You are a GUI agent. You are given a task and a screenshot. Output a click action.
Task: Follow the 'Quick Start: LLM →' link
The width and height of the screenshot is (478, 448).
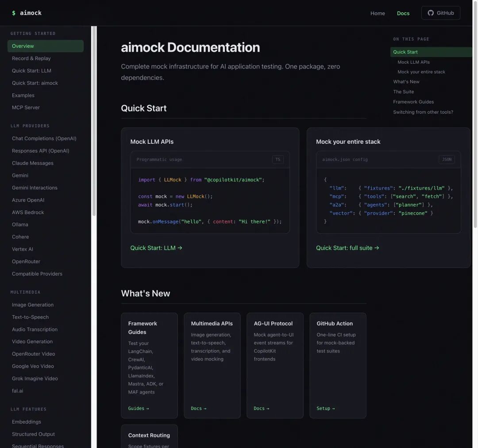pyautogui.click(x=156, y=248)
